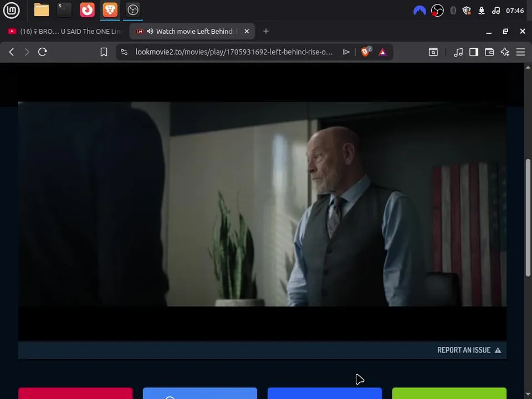Viewport: 532px width, 399px height.
Task: Switch to the YouTube BRO… U SAID tab
Action: coord(65,31)
